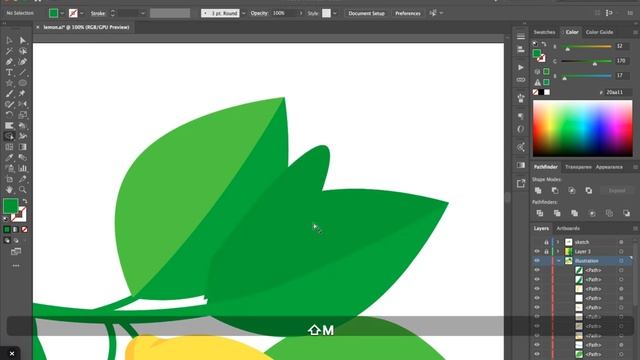The image size is (640, 360).
Task: Select the lemon.ai document tab
Action: [86, 27]
